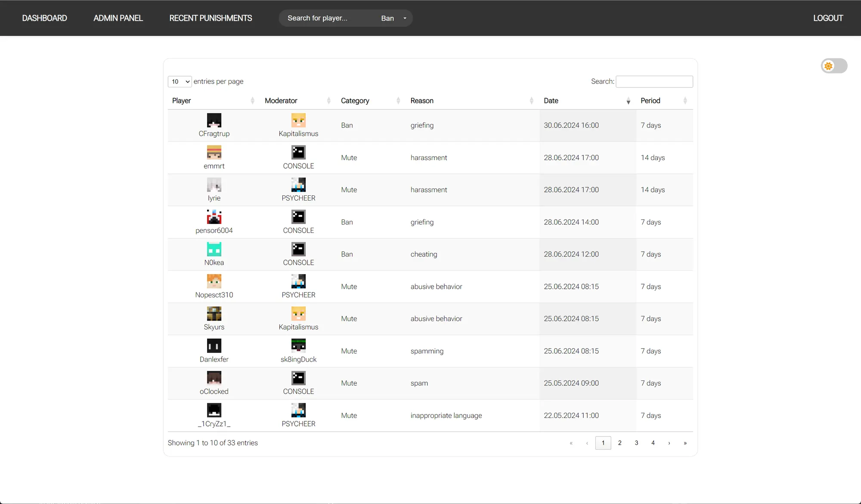Jump to page 4 of results
Image resolution: width=861 pixels, height=504 pixels.
coord(653,443)
